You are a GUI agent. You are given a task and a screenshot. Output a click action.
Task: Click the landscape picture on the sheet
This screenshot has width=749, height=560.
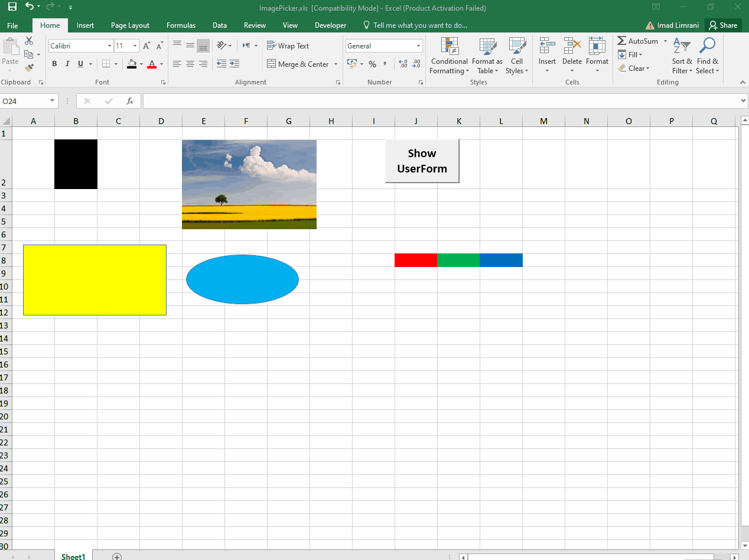[x=249, y=184]
